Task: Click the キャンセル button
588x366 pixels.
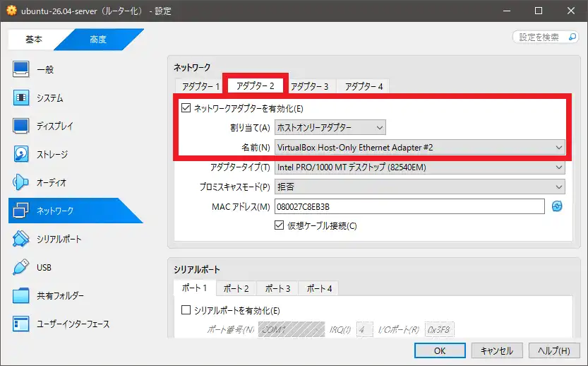Action: point(497,350)
